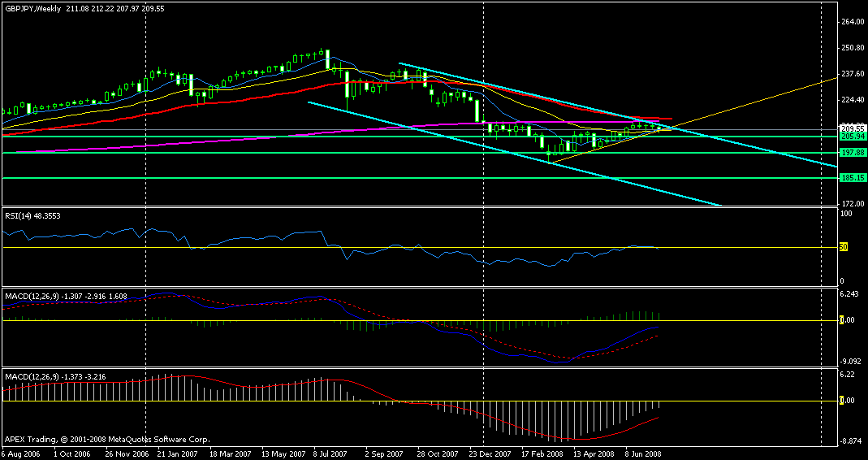Click the 185.15 price level label
This screenshot has height=460, width=868.
pos(850,177)
